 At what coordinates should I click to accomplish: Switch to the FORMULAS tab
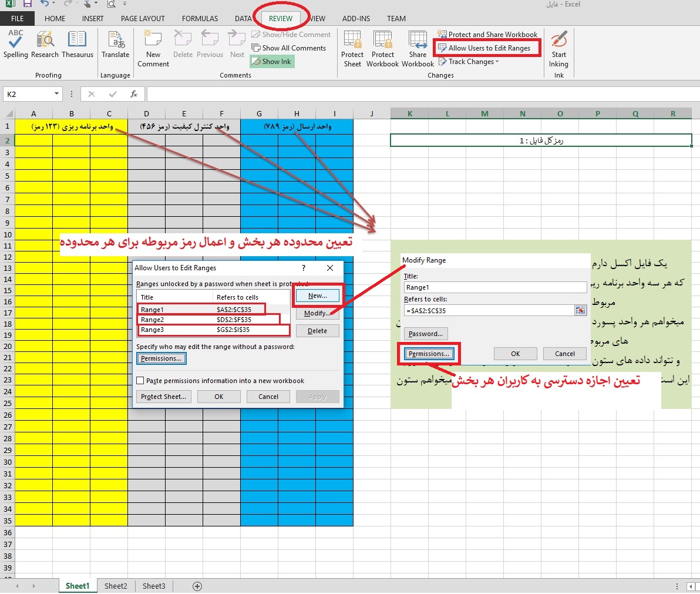pyautogui.click(x=200, y=18)
